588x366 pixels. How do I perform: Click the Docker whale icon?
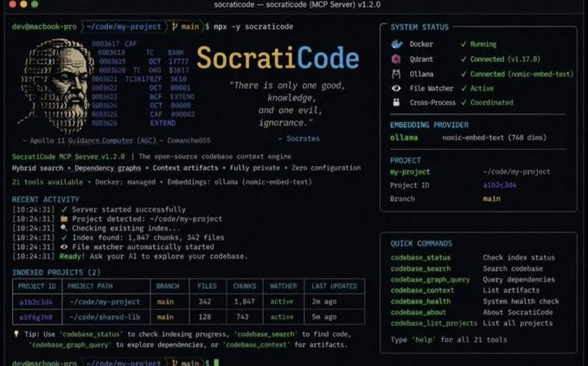pos(397,44)
